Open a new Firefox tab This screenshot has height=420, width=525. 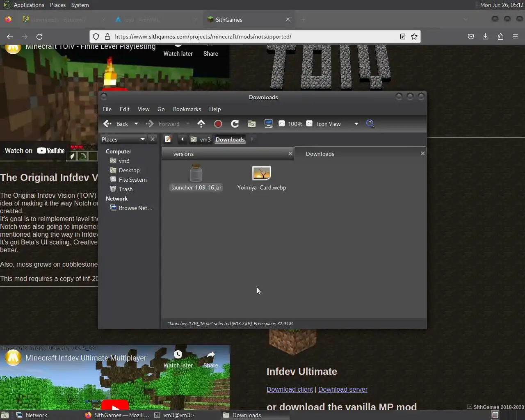tap(304, 19)
